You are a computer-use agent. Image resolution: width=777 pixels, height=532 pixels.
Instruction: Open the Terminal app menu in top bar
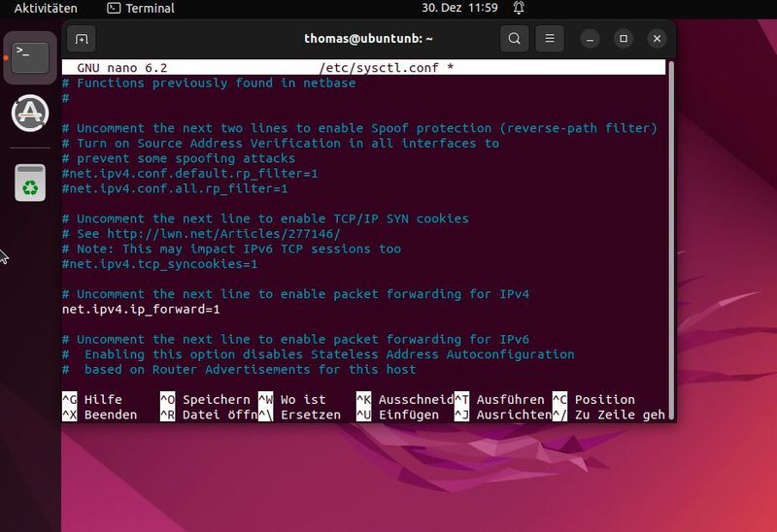coord(141,9)
